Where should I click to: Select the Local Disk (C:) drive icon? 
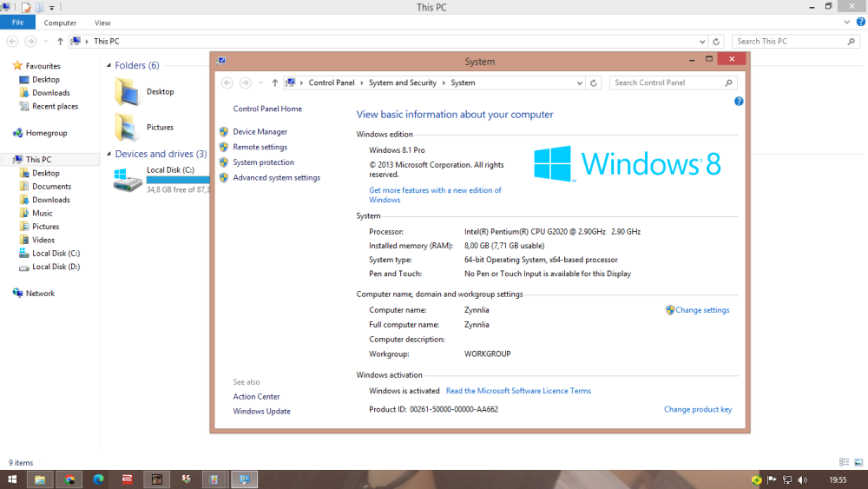click(128, 181)
